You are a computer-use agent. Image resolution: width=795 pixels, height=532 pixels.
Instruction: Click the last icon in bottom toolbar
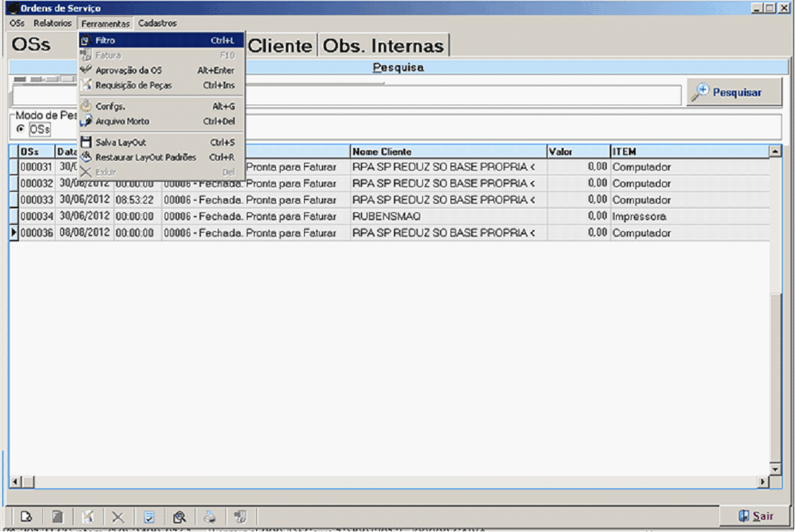[x=240, y=517]
